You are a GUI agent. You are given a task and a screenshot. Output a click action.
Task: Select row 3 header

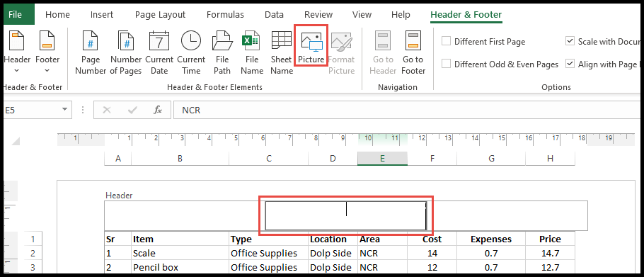(x=33, y=268)
